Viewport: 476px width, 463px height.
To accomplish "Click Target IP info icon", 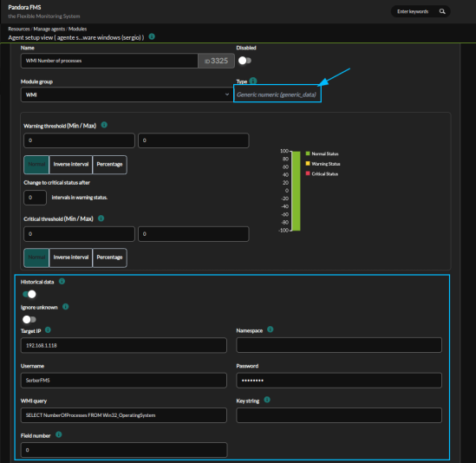I will (x=48, y=330).
